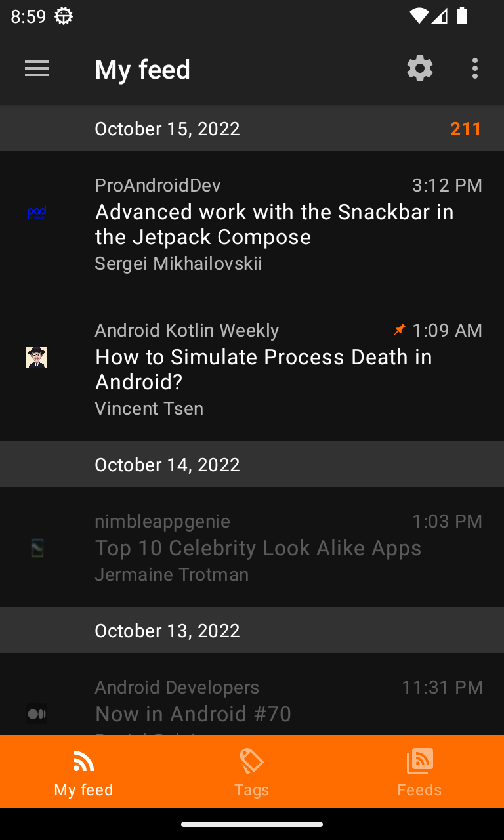Open Top 10 Celebrity Look Alike Apps

[259, 548]
